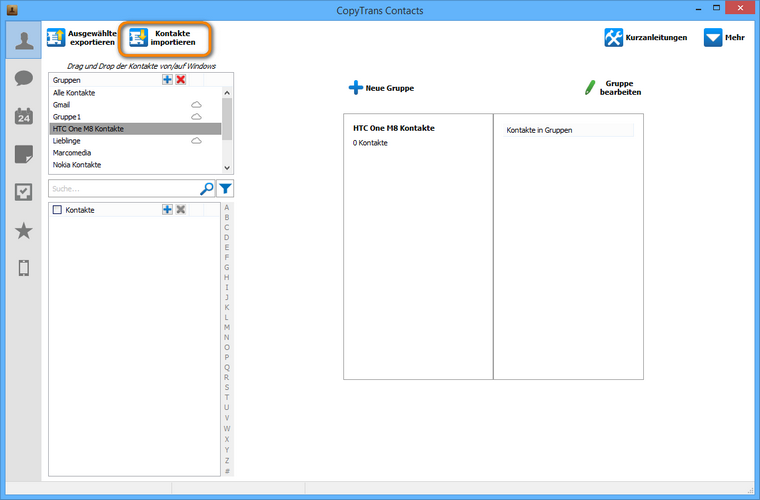Open the Mehr dropdown menu
The image size is (760, 500).
724,37
